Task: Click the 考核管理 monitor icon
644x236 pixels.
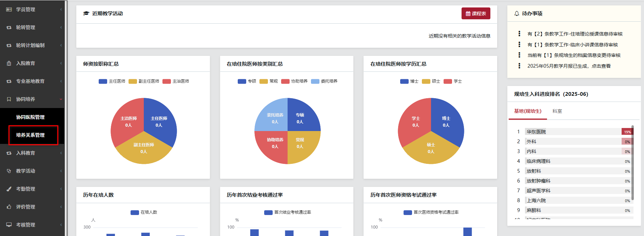Action: (x=9, y=225)
